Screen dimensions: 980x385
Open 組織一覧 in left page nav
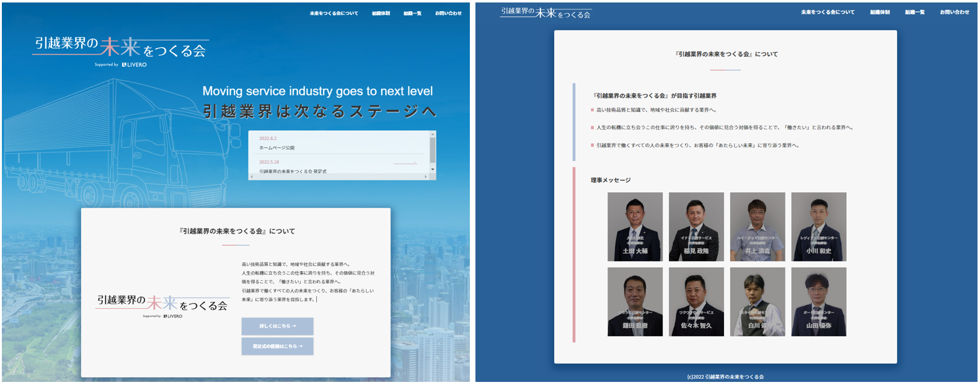tap(412, 13)
